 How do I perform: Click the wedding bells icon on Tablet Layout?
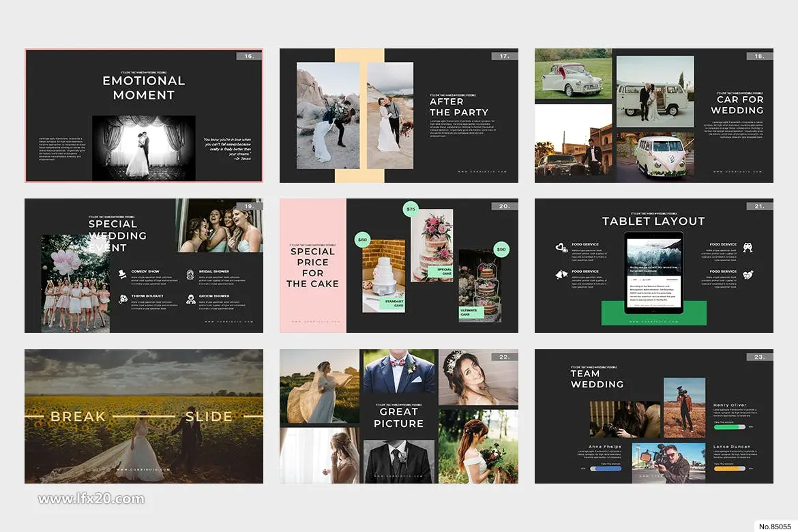pos(561,274)
